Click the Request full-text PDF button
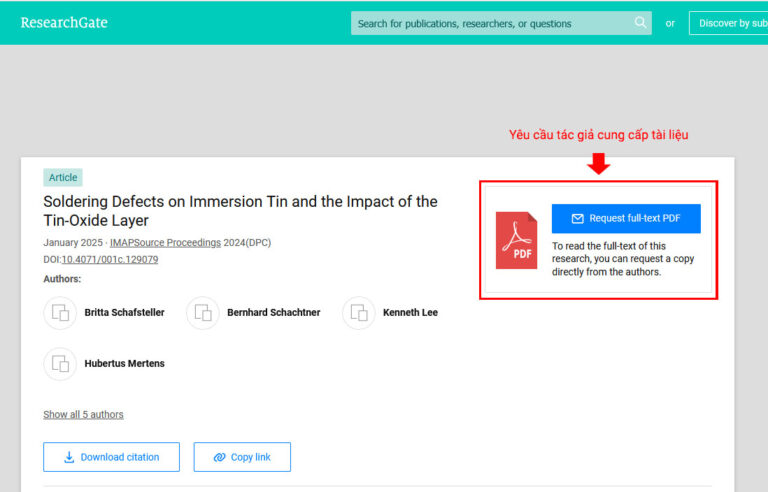Image resolution: width=768 pixels, height=492 pixels. point(626,219)
